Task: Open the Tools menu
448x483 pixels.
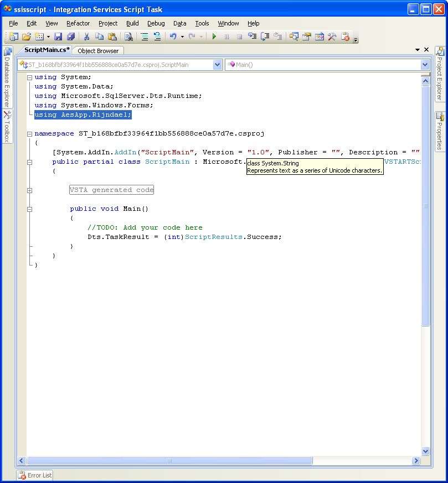Action: tap(202, 23)
